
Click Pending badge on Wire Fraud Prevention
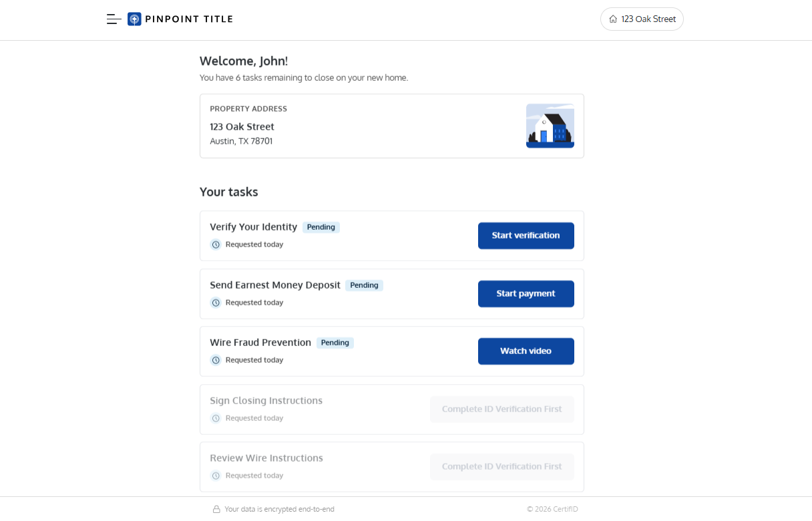(x=335, y=343)
